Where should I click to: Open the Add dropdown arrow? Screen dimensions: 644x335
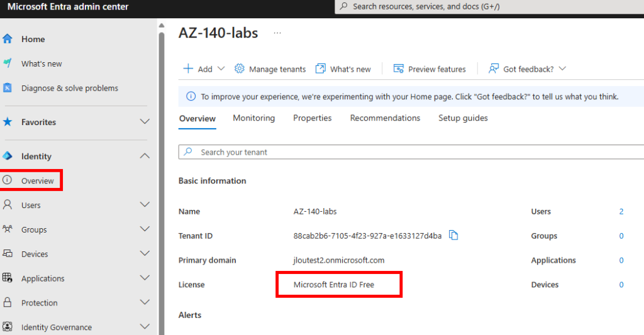pos(221,69)
